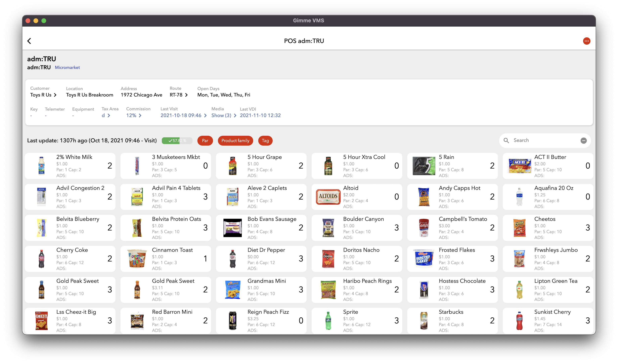Viewport: 618px width, 364px height.
Task: Focus the Search input field
Action: (x=545, y=140)
